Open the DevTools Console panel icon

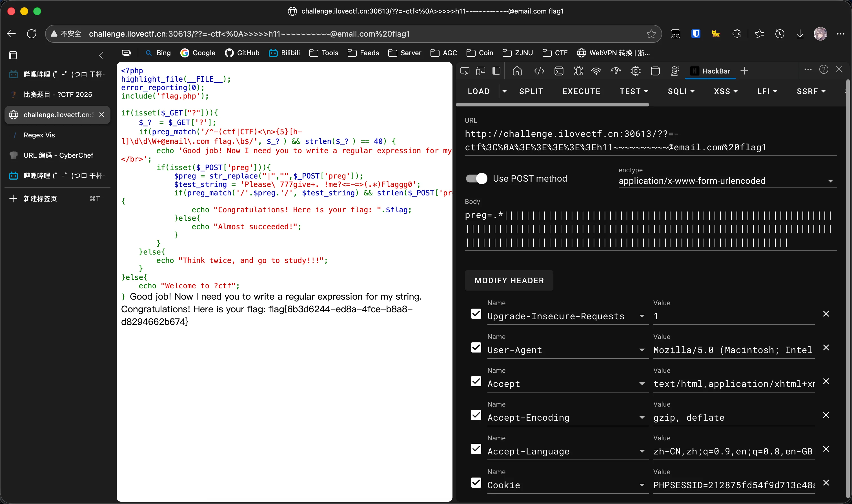[x=559, y=71]
